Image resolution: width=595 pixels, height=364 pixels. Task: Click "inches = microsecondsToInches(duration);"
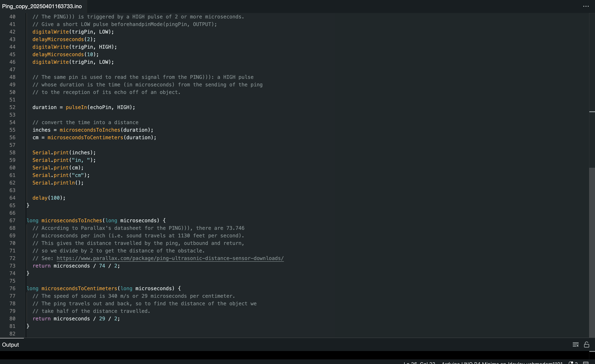click(93, 130)
